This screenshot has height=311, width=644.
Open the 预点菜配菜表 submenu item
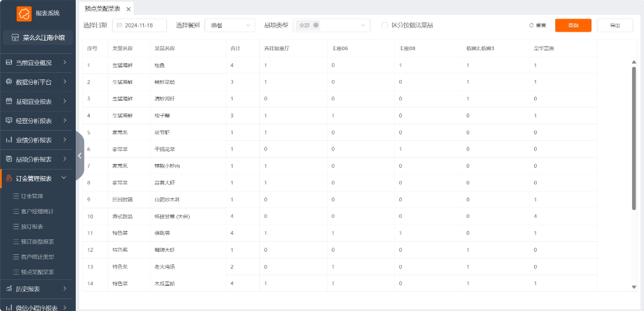pyautogui.click(x=38, y=272)
